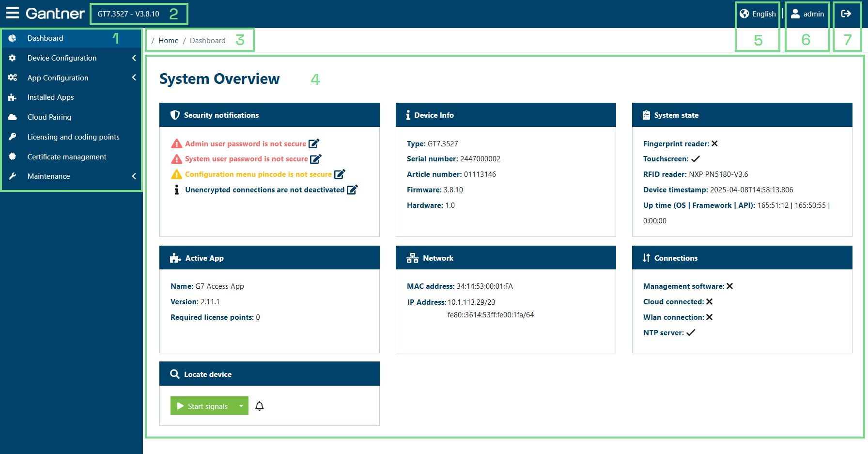The image size is (868, 454).
Task: Click the Licensing key icon
Action: (13, 137)
